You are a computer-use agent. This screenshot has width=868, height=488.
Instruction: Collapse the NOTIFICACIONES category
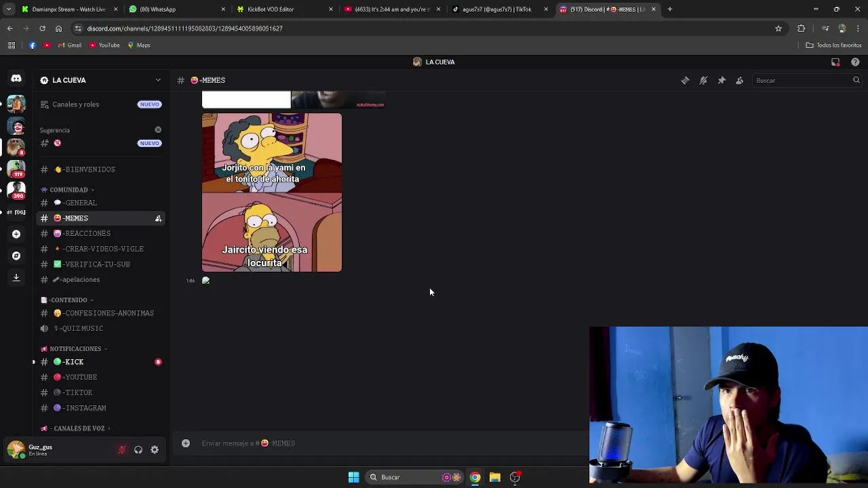point(74,348)
